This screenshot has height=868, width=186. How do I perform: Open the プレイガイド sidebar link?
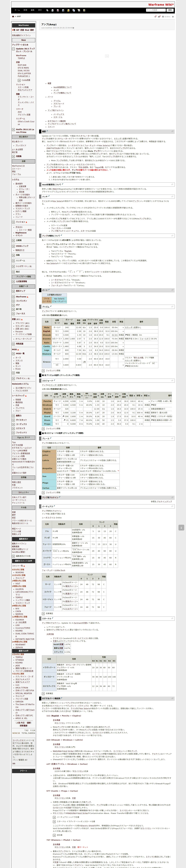21,146
